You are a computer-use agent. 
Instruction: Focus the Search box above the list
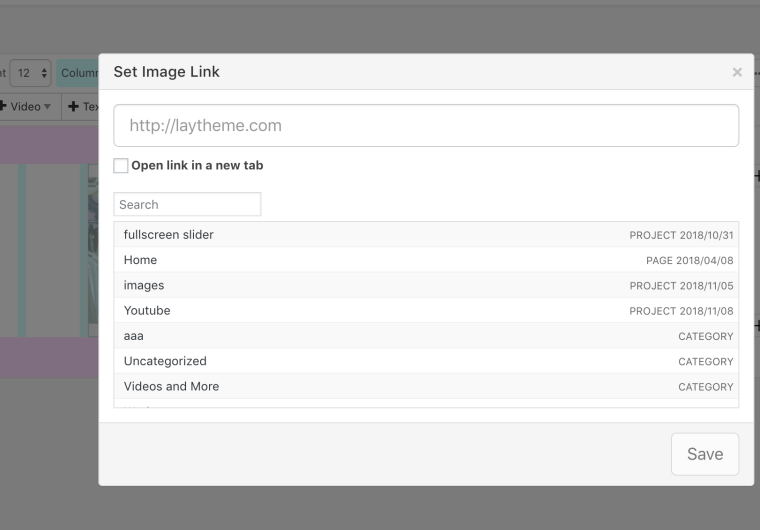tap(187, 204)
